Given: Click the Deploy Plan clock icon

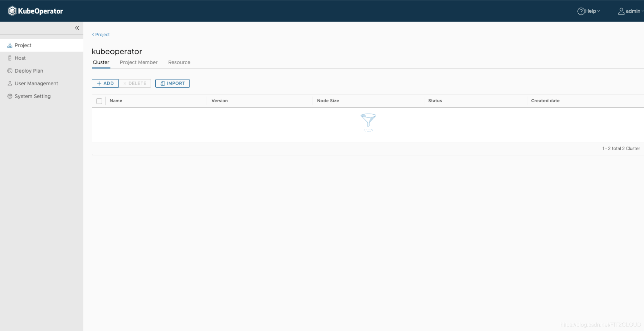Looking at the screenshot, I should (10, 71).
